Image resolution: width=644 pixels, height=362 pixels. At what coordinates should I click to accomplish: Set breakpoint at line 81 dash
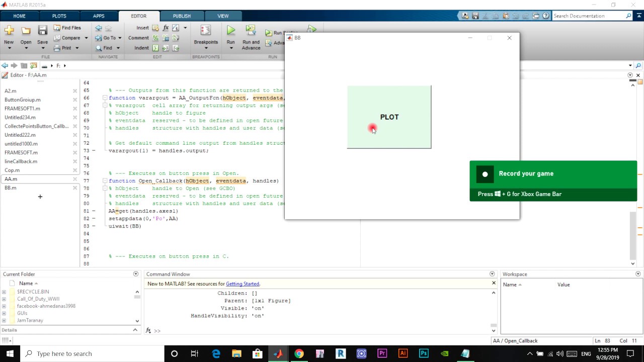click(94, 211)
